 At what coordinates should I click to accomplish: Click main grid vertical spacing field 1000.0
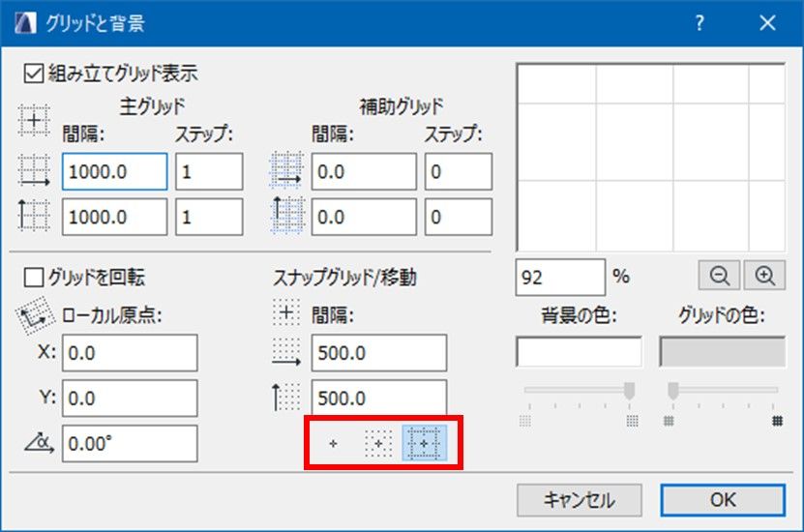click(x=115, y=217)
